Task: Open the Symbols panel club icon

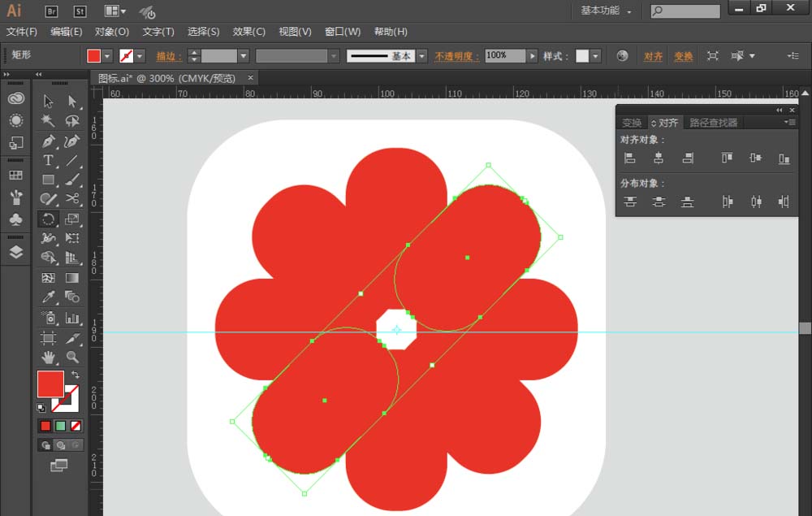Action: coord(16,219)
